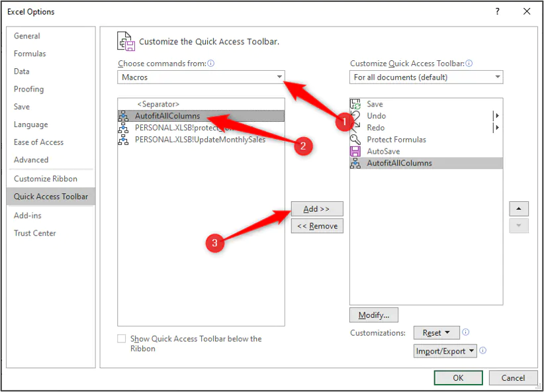Select AutofitAllColumns in the left commands list
This screenshot has width=544, height=392.
click(x=201, y=116)
